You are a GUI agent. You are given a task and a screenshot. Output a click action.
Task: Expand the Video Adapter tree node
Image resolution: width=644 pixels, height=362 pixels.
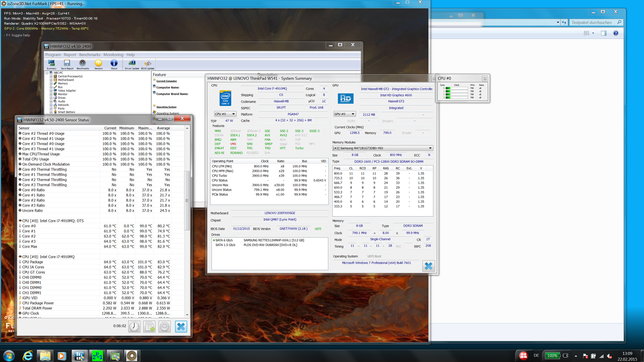51,91
